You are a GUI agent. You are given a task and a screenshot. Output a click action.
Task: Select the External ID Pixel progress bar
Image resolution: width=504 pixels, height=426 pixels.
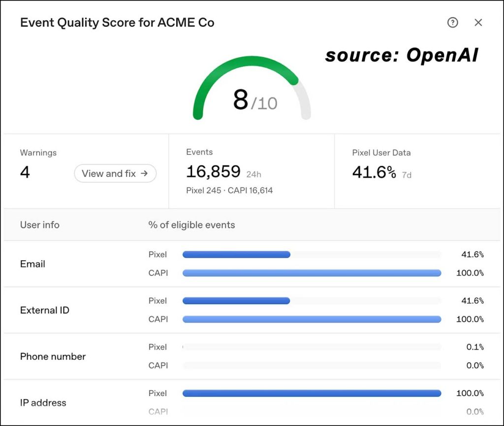(312, 301)
